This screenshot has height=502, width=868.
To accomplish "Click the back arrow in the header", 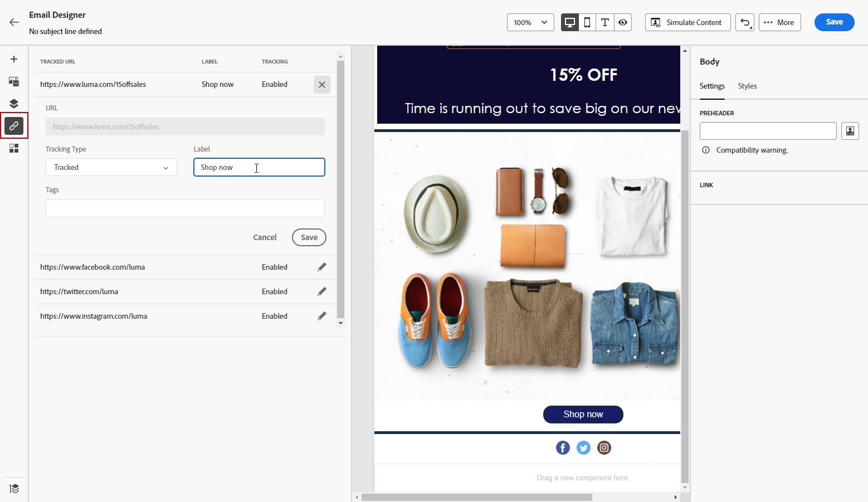I will click(14, 22).
